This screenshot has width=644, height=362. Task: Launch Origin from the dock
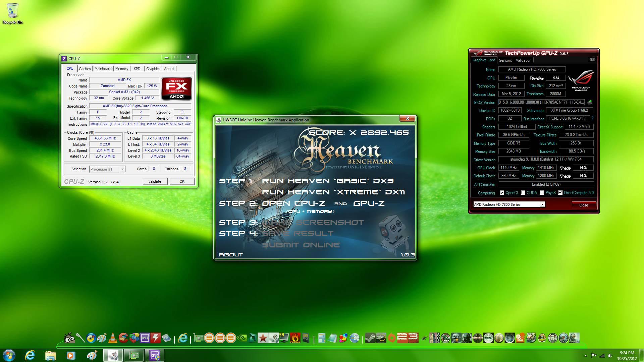(x=391, y=338)
